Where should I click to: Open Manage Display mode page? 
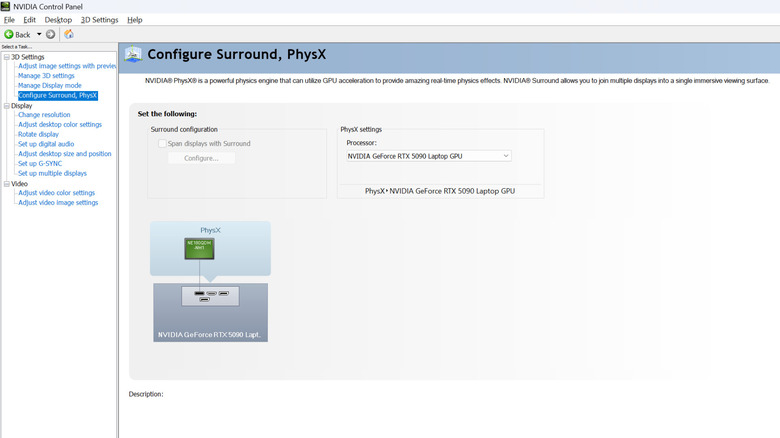coord(50,86)
